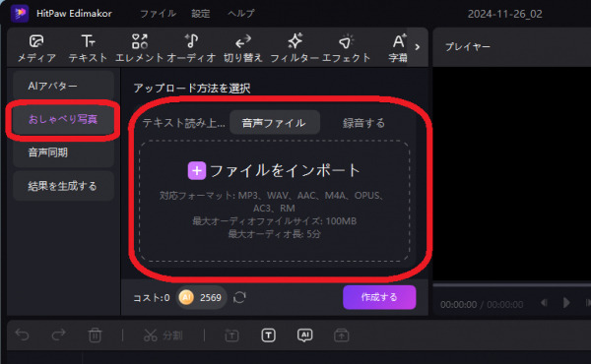Screen dimensions: 591x364
Task: Click the project name 2024-11-26_02
Action: pyautogui.click(x=504, y=14)
